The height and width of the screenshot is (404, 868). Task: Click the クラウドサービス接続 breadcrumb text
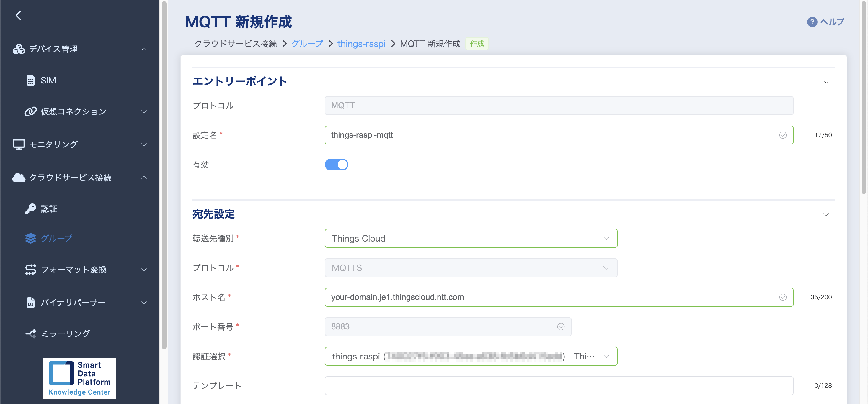click(x=236, y=44)
